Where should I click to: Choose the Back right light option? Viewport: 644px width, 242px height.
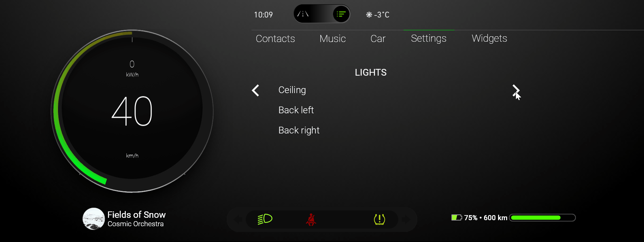299,130
